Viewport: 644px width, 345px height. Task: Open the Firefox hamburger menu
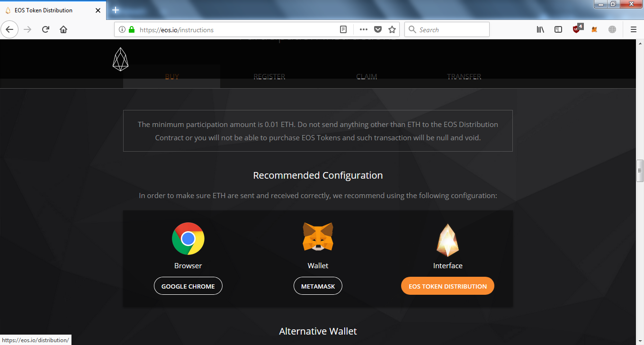tap(634, 29)
